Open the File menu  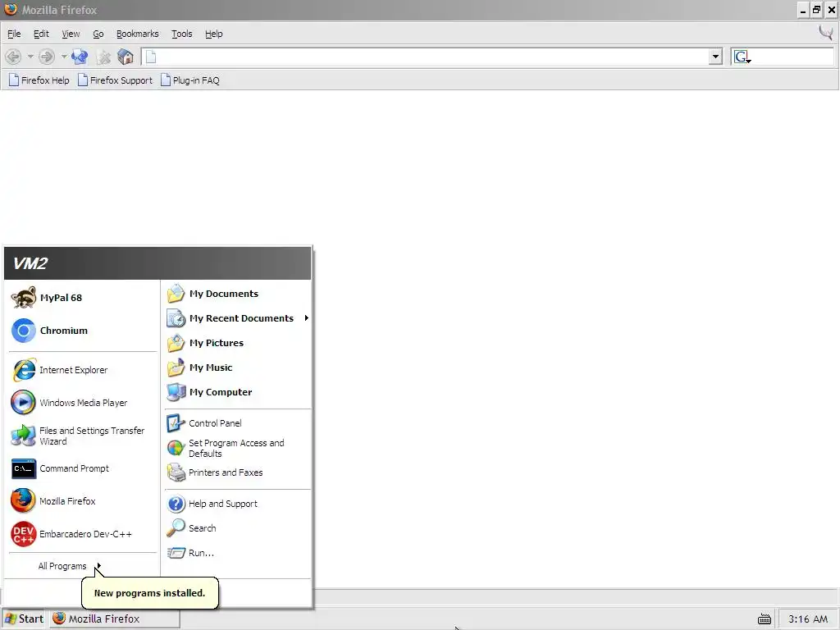tap(14, 34)
